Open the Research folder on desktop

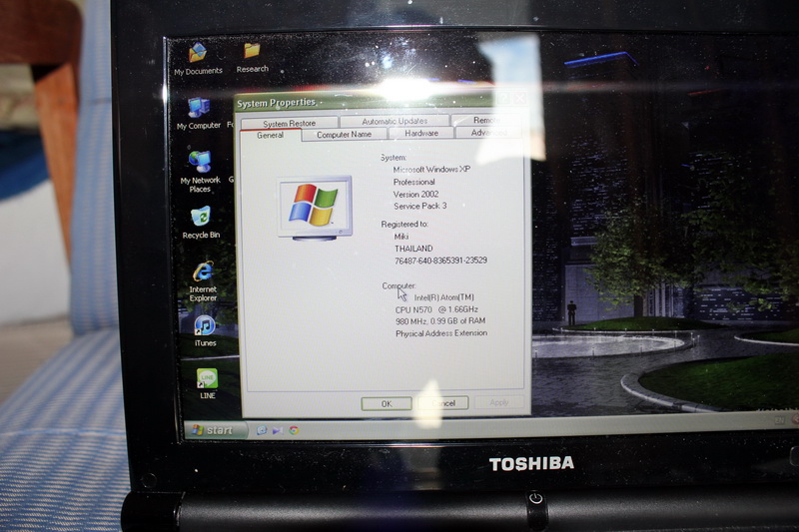tap(253, 58)
